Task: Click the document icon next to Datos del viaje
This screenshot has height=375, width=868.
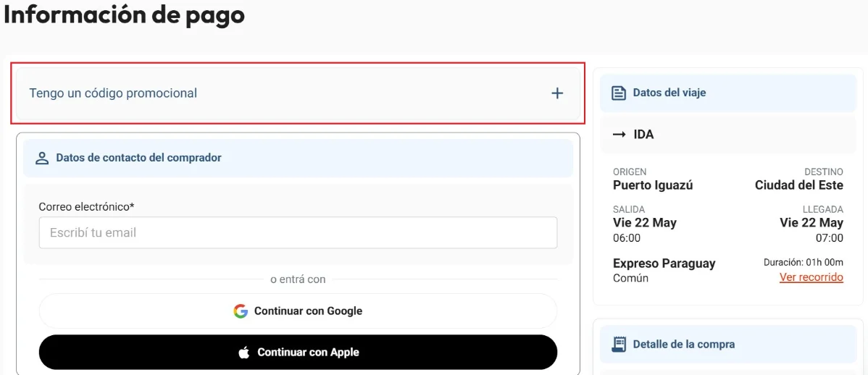Action: pos(618,93)
